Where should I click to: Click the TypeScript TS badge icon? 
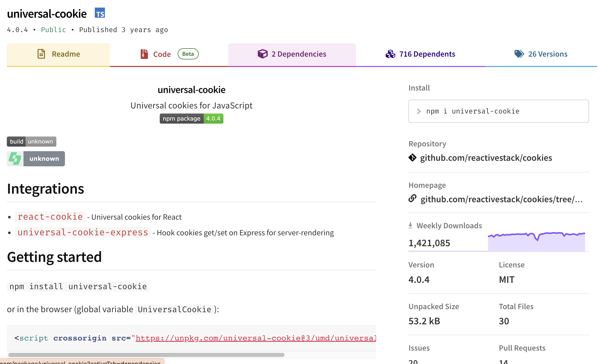tap(100, 13)
